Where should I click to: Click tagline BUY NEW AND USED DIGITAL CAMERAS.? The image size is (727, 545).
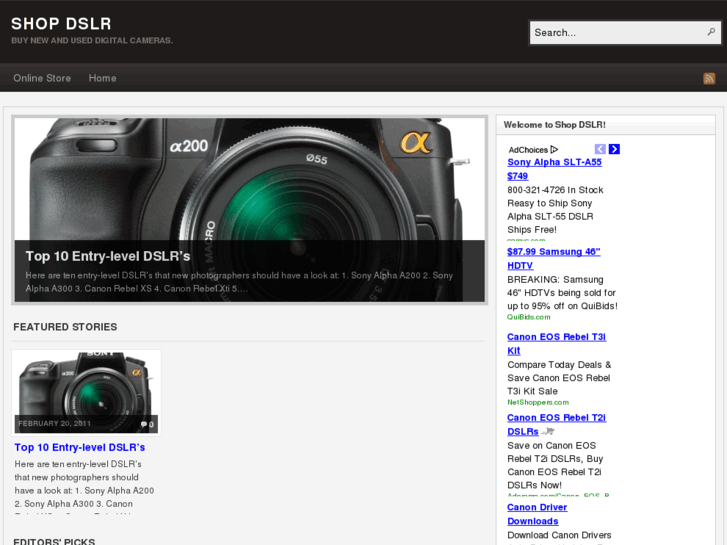[92, 40]
